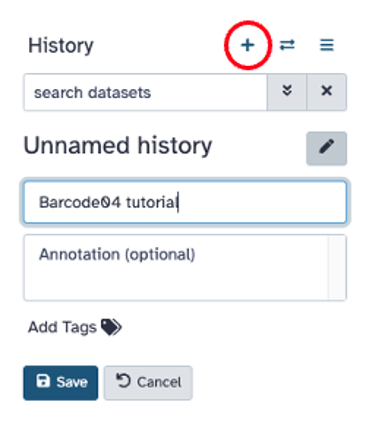Focus the search datasets field
The image size is (370, 424).
tap(145, 92)
